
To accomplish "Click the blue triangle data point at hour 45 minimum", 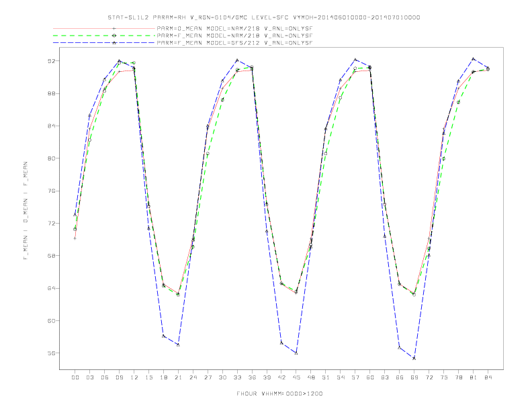I will point(296,353).
